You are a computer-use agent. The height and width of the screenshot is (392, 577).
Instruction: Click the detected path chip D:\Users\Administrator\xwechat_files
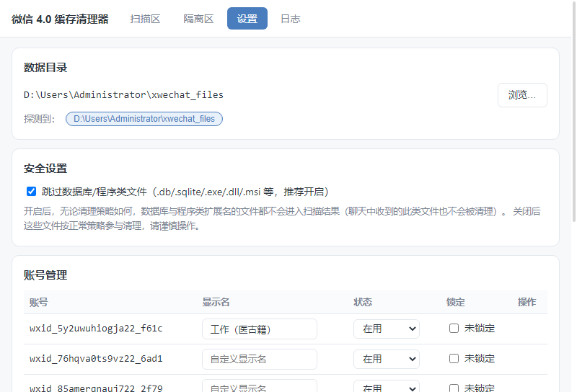pos(144,119)
